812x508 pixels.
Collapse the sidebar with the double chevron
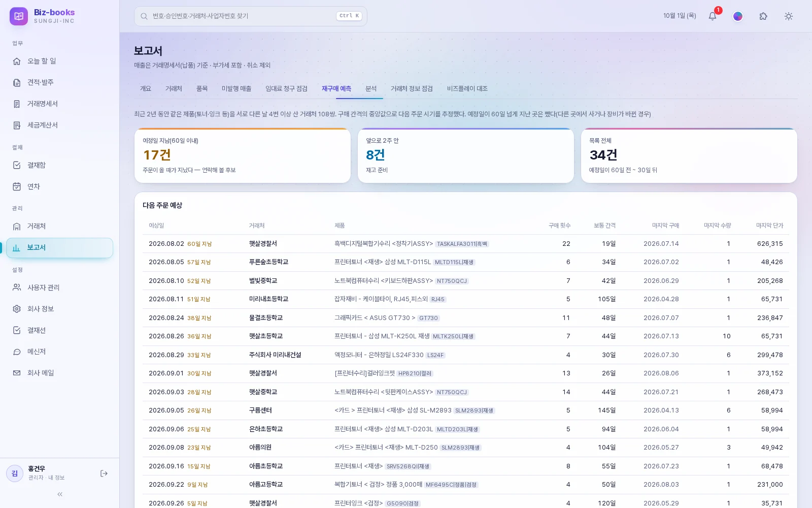(60, 494)
